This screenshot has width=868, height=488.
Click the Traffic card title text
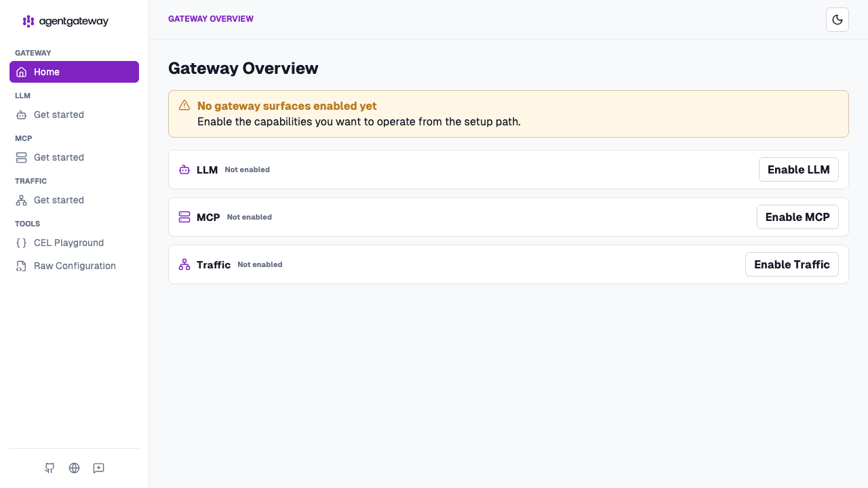coord(214,265)
